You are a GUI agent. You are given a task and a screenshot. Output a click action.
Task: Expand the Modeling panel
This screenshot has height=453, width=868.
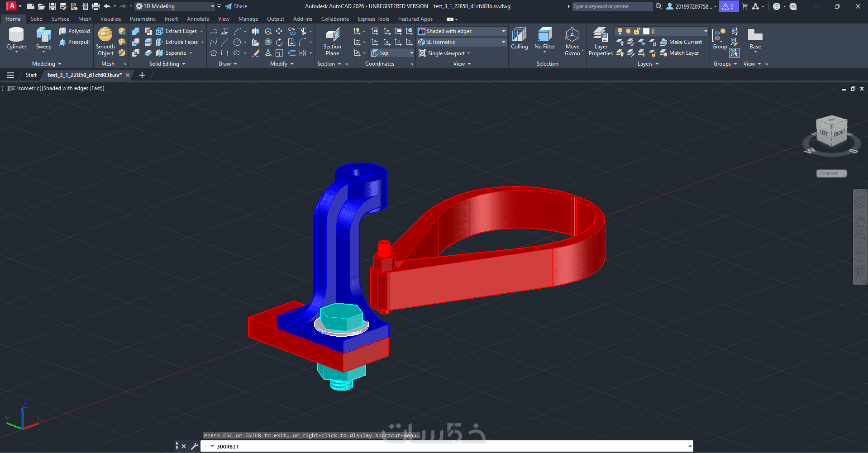click(47, 64)
